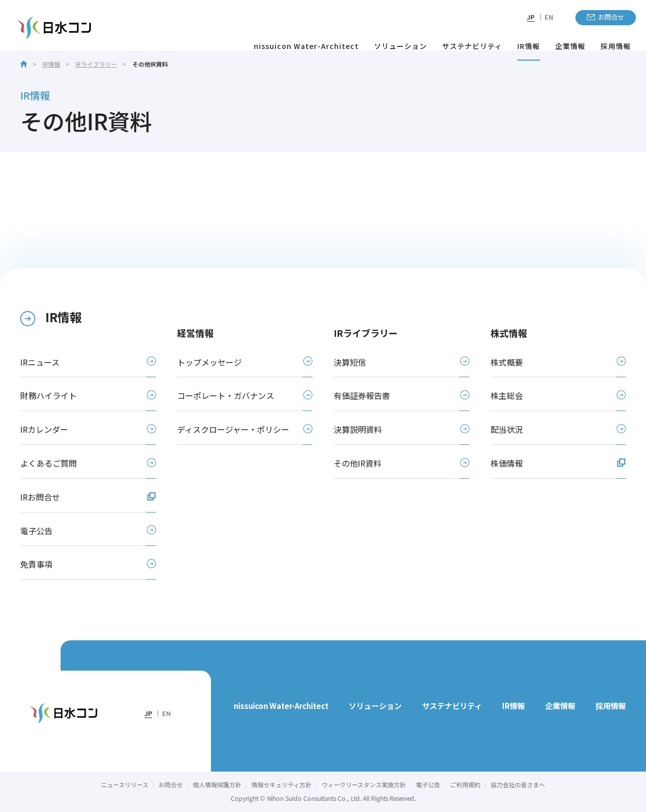Open サステナビリティ in footer navigation
Viewport: 646px width, 812px height.
[452, 706]
